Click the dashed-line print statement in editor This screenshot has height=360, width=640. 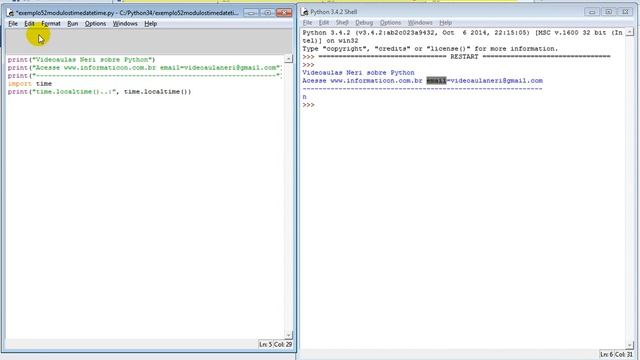coord(144,76)
